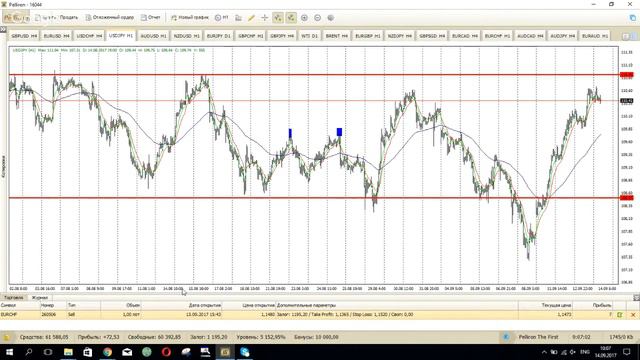This screenshot has height=360, width=640.
Task: Switch to NZDUSD H1 tab
Action: [x=187, y=36]
